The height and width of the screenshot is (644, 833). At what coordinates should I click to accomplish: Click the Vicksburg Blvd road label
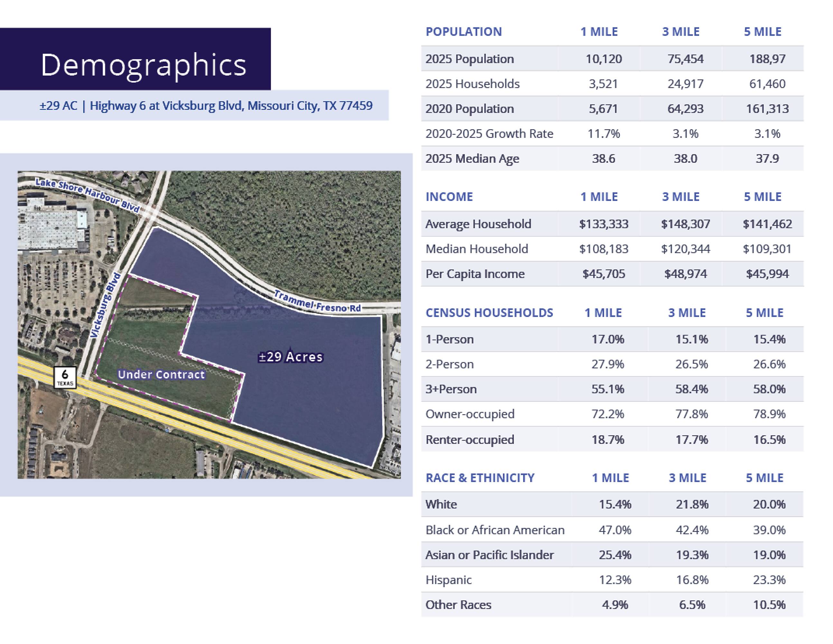[x=105, y=305]
